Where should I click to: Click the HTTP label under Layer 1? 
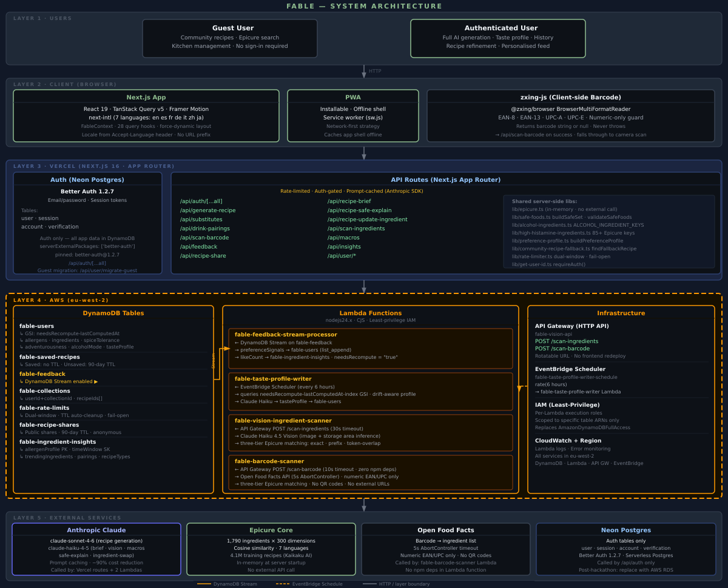point(375,72)
